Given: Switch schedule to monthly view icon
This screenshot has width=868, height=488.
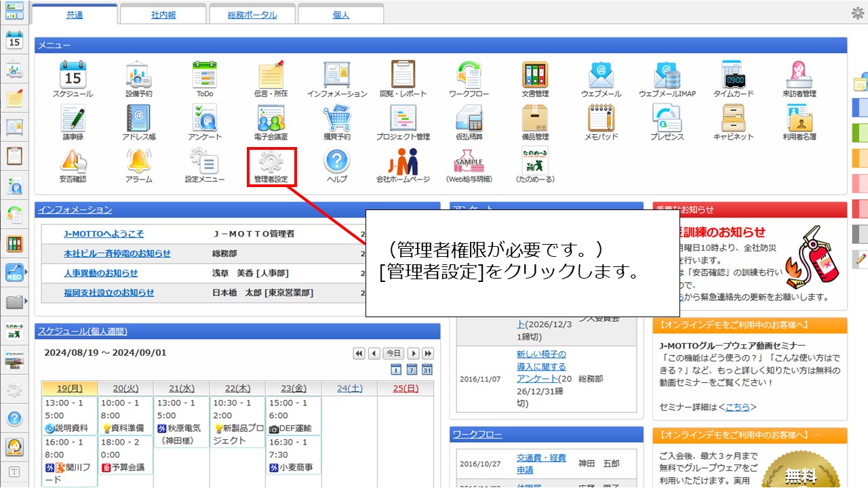Looking at the screenshot, I should tap(427, 369).
